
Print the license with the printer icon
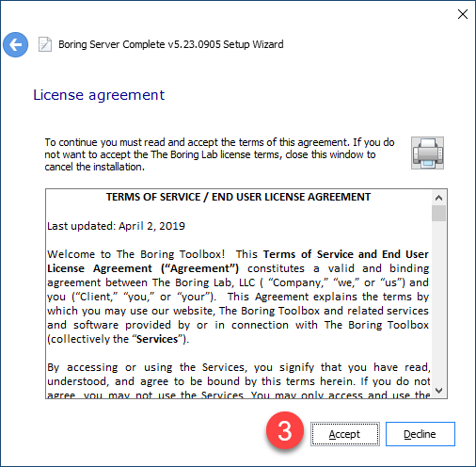tap(427, 153)
